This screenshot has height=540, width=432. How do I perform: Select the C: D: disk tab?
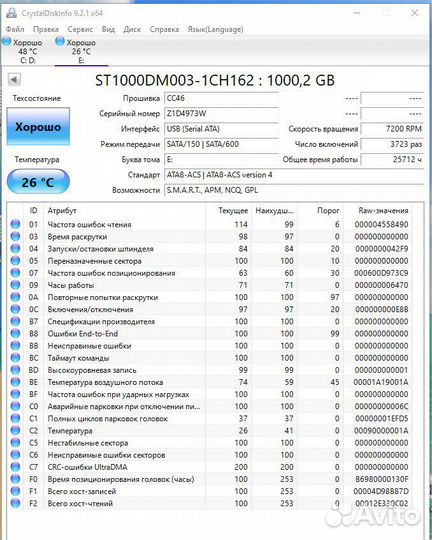[23, 51]
